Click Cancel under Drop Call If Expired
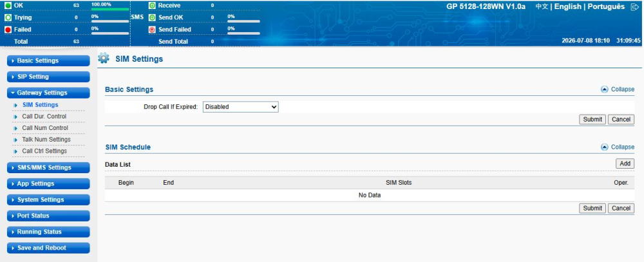This screenshot has height=262, width=644. click(621, 120)
